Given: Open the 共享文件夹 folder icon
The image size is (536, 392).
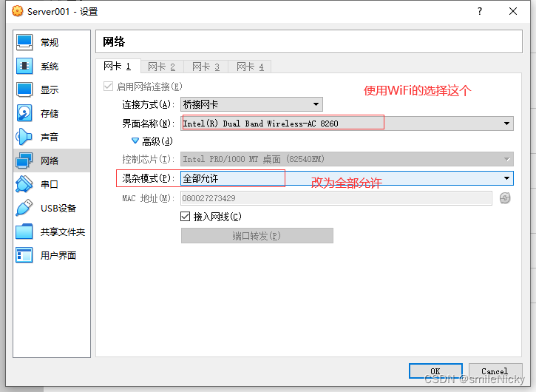Looking at the screenshot, I should [24, 232].
